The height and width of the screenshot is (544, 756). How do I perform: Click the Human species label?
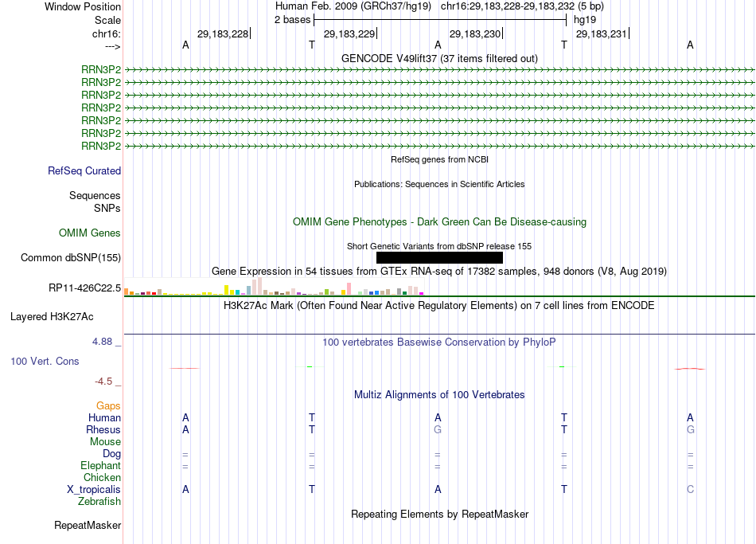104,418
